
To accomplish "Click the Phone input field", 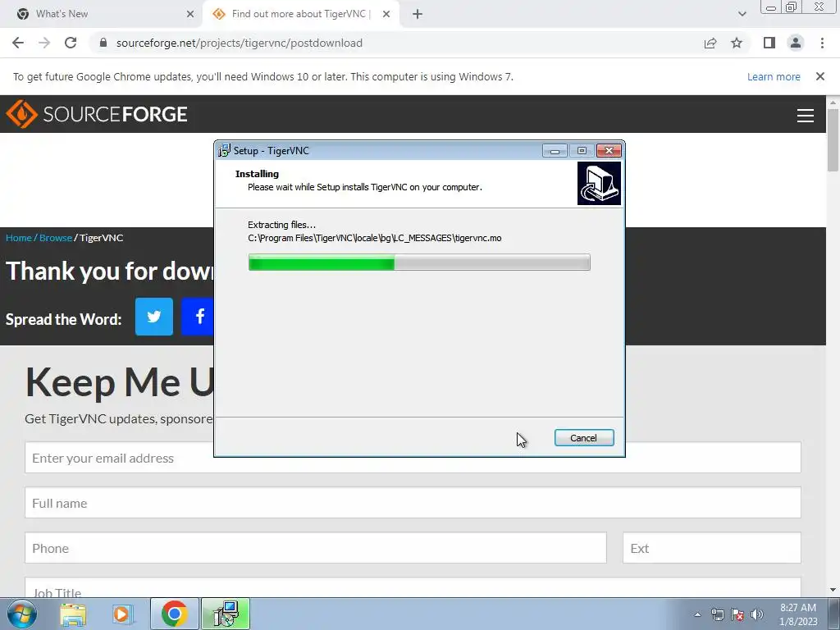I will click(316, 547).
